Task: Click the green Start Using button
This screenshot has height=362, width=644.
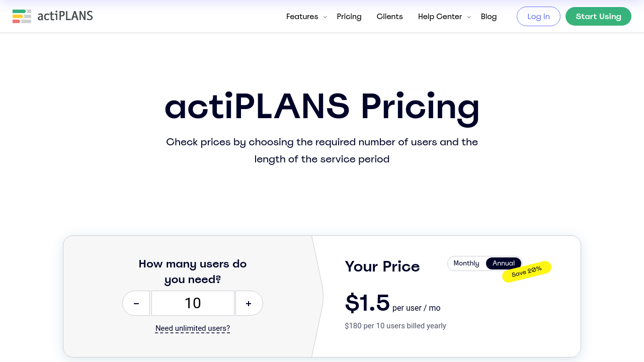Action: pos(598,17)
